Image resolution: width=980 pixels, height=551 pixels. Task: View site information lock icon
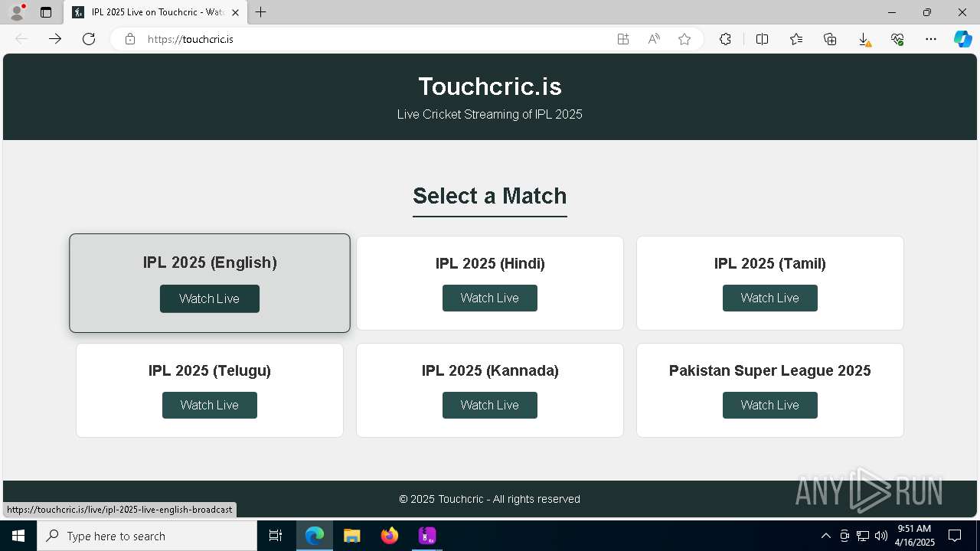click(130, 39)
